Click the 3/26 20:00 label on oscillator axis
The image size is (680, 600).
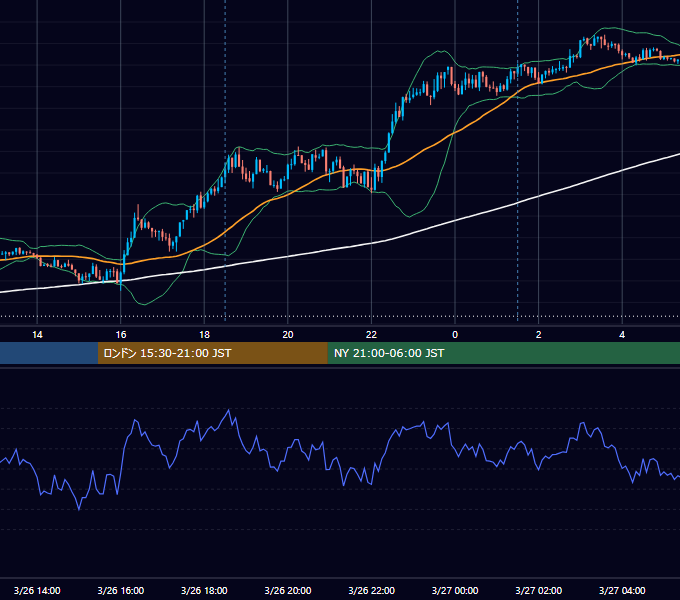point(288,590)
